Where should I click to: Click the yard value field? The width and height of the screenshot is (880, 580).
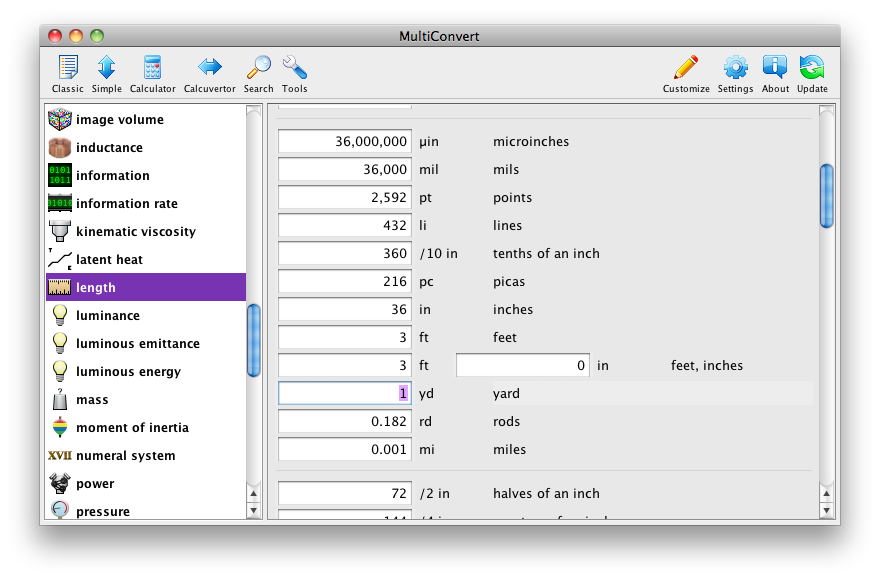coord(345,393)
